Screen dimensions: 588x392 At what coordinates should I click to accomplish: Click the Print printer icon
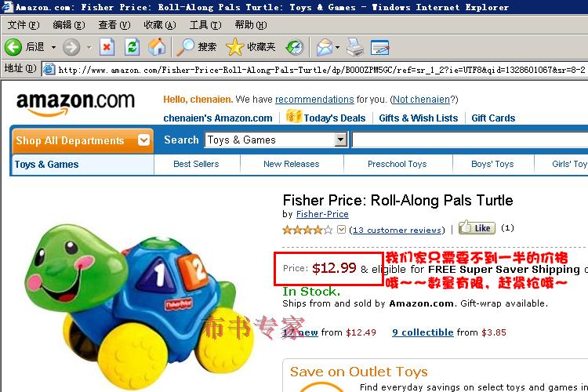[x=354, y=47]
